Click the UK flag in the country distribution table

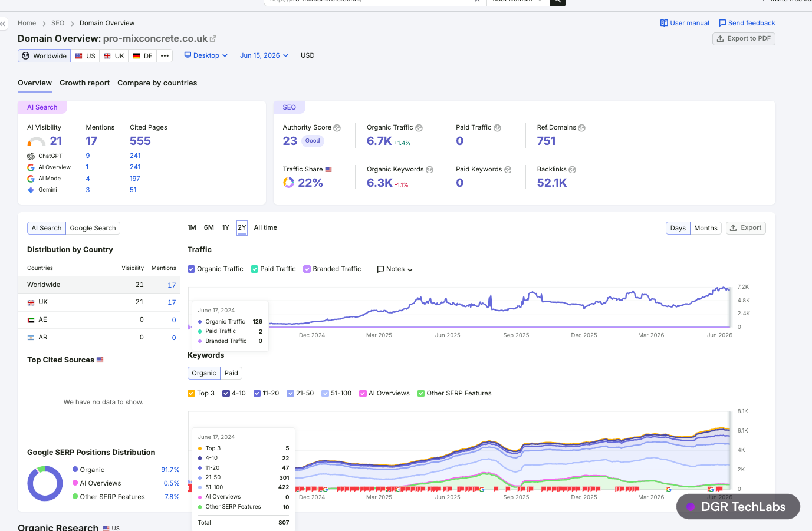point(31,302)
